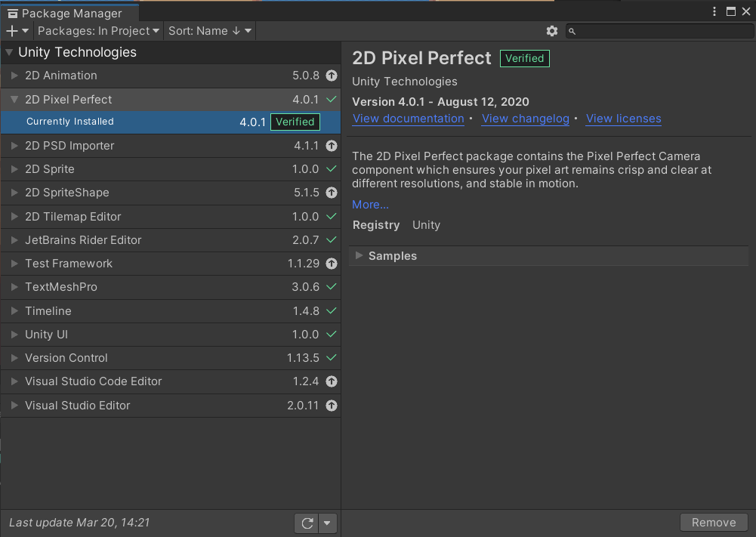Select the Visual Studio Editor package
Viewport: 756px width, 537px height.
(x=170, y=406)
